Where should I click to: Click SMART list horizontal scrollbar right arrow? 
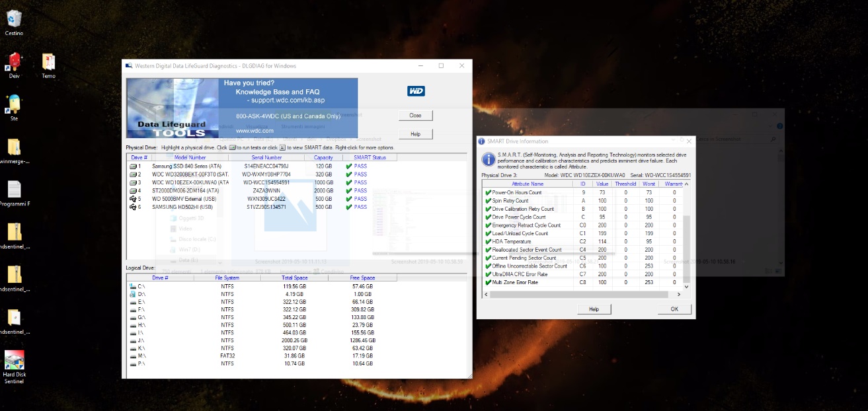679,295
